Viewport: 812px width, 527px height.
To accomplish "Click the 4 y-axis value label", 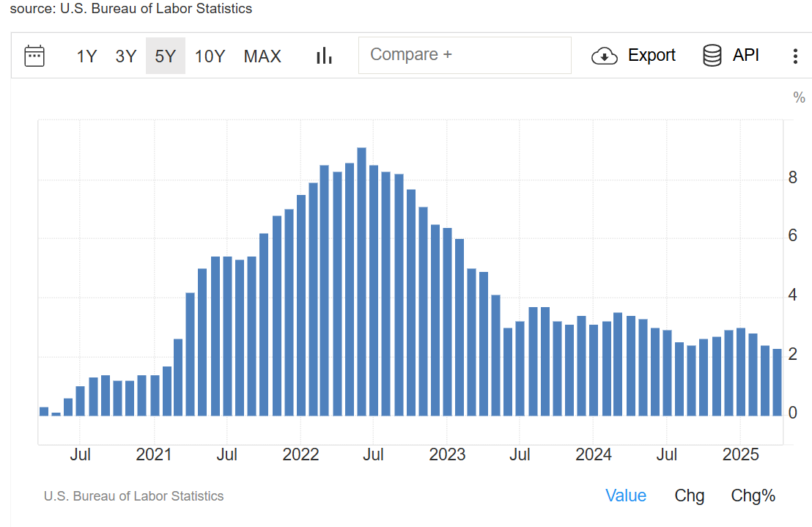I will [x=792, y=295].
